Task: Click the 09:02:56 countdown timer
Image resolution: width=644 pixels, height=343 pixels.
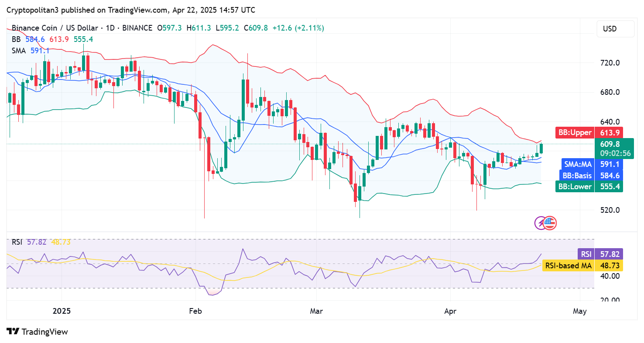Action: [x=615, y=153]
